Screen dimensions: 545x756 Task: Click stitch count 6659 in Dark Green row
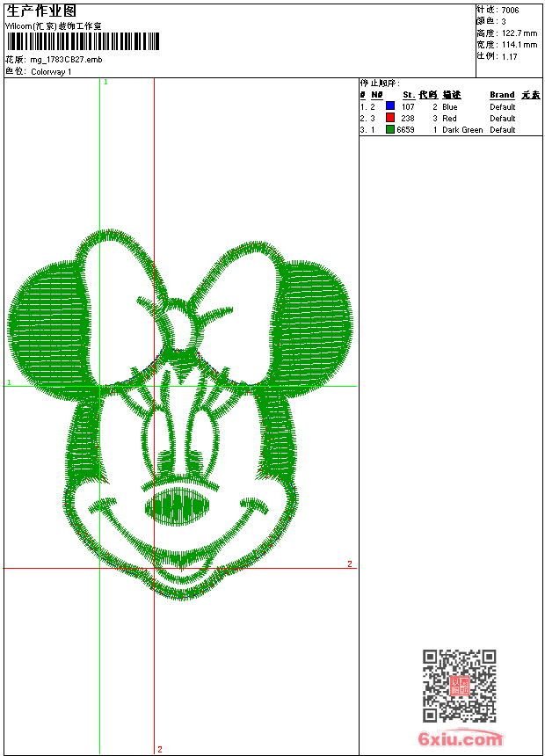coord(405,130)
